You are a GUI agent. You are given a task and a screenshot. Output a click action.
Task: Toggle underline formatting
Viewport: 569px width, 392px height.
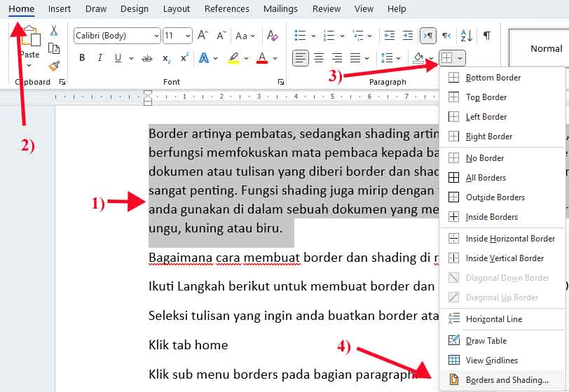pos(118,58)
